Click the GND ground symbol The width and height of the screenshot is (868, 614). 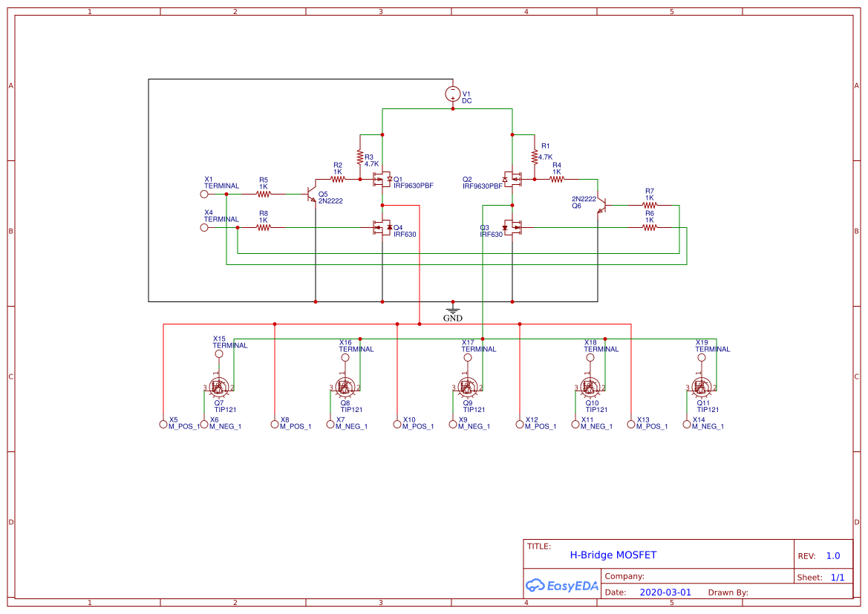tap(453, 313)
